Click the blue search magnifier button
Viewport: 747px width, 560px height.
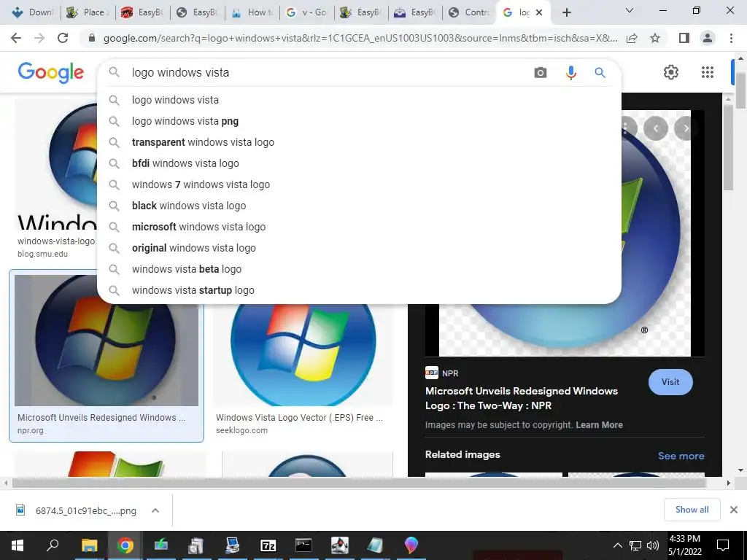click(600, 72)
